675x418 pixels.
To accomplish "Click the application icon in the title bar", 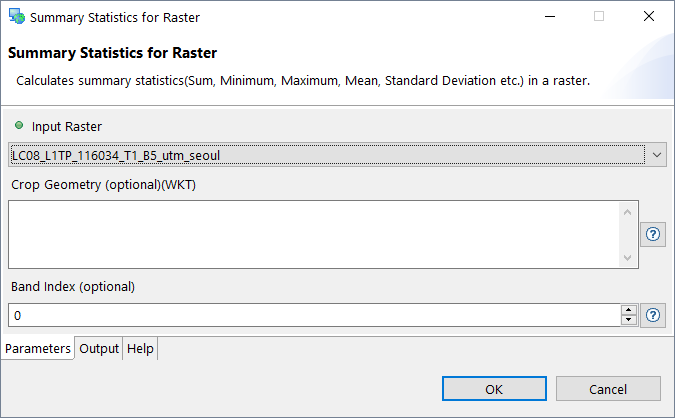I will click(x=16, y=17).
